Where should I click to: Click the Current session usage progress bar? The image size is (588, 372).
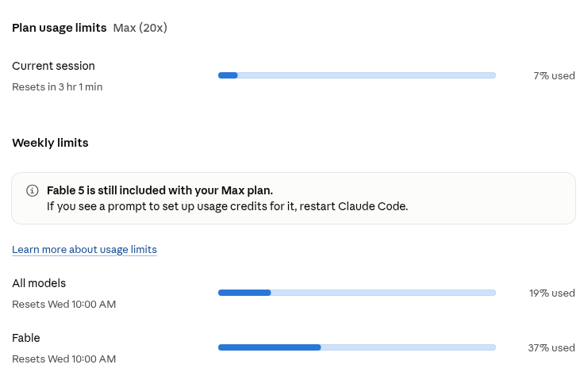point(357,75)
